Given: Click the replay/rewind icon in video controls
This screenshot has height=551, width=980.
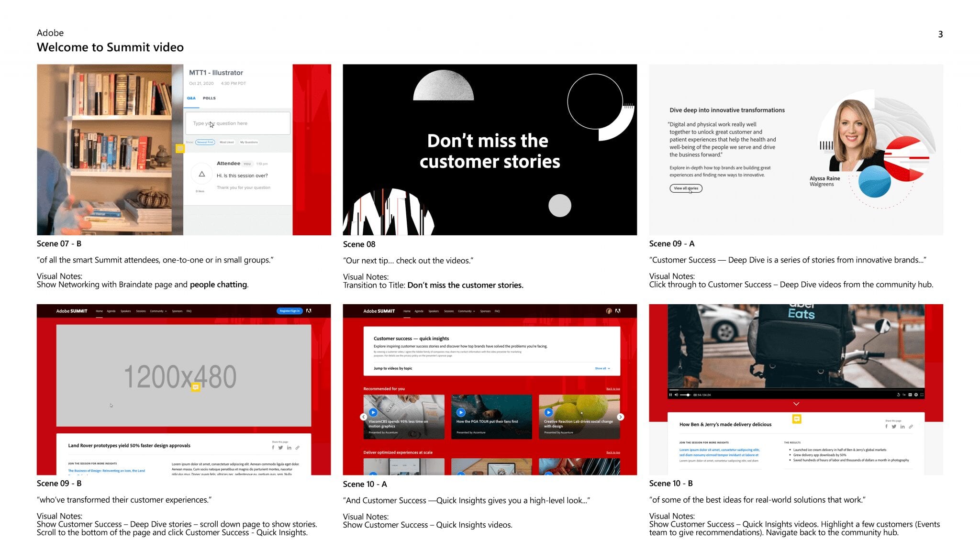Looking at the screenshot, I should 898,395.
